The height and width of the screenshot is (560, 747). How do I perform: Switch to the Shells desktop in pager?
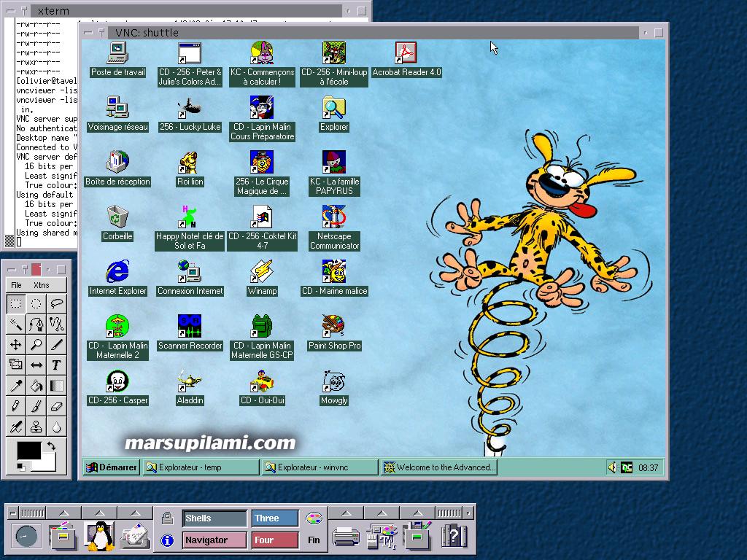click(214, 518)
